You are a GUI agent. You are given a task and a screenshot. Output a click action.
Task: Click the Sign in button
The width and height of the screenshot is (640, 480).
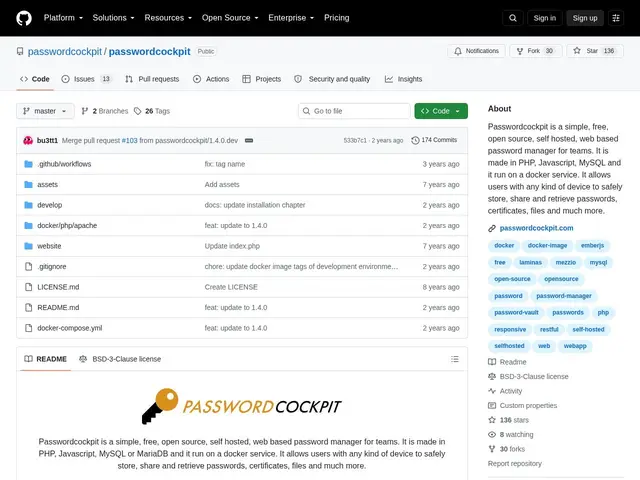click(544, 18)
